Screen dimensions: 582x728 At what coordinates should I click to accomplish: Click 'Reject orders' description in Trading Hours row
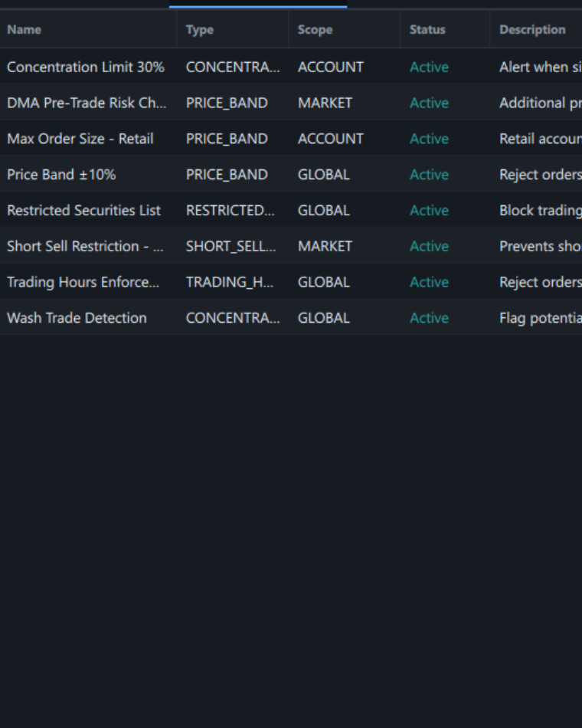[x=540, y=282]
